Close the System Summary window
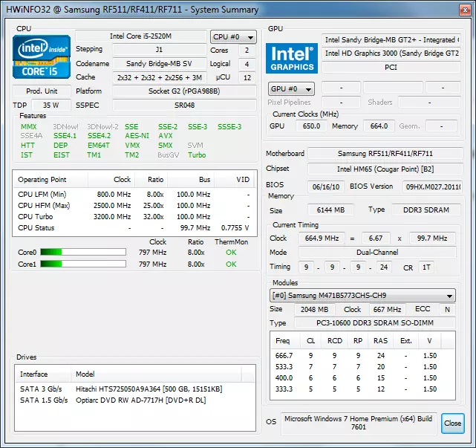 [x=465, y=10]
